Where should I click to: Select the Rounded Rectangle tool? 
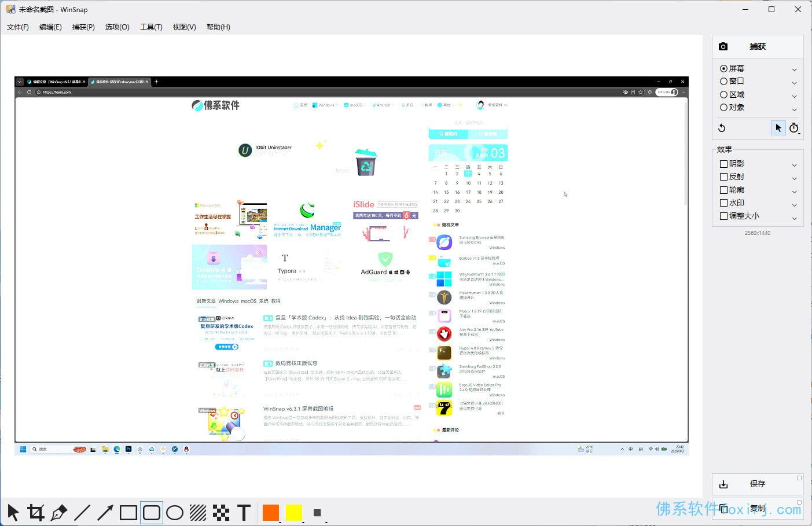click(x=152, y=513)
